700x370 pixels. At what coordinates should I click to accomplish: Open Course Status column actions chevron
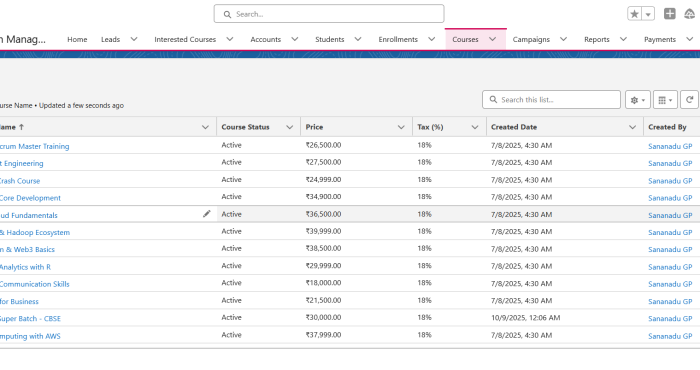tap(289, 127)
